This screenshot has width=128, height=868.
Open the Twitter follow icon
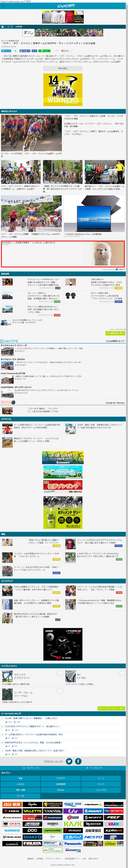click(69, 761)
